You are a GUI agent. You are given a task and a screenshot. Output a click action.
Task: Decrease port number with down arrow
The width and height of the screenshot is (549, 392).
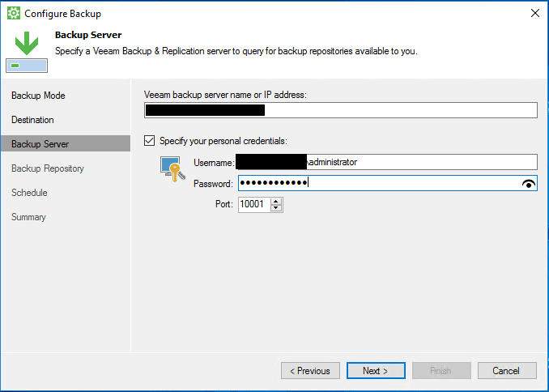[277, 208]
